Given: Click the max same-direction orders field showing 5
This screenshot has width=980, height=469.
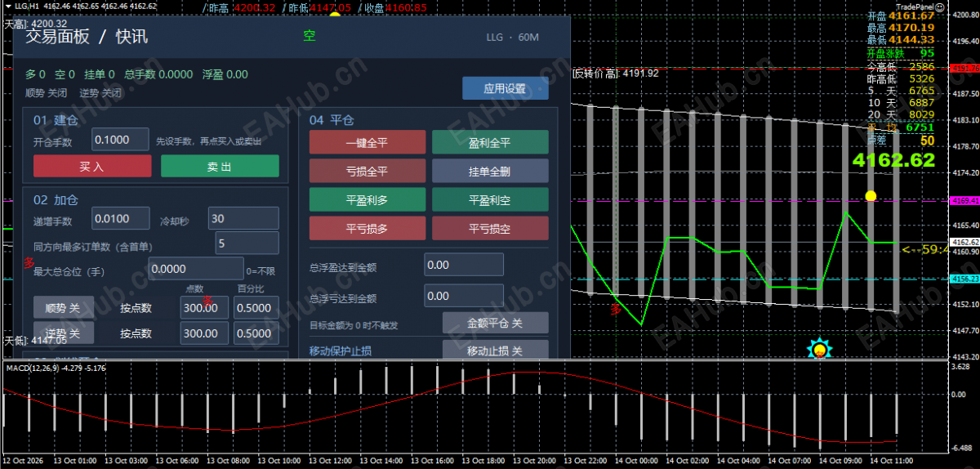Looking at the screenshot, I should click(247, 243).
